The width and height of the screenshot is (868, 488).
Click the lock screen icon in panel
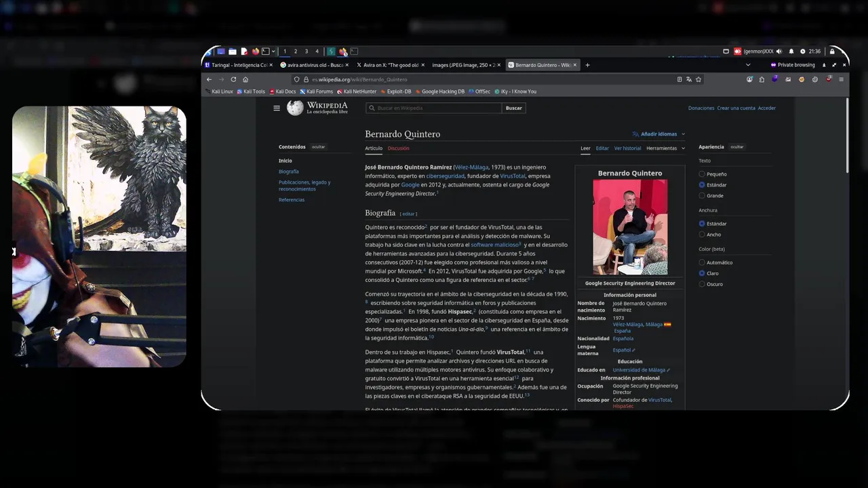coord(832,51)
